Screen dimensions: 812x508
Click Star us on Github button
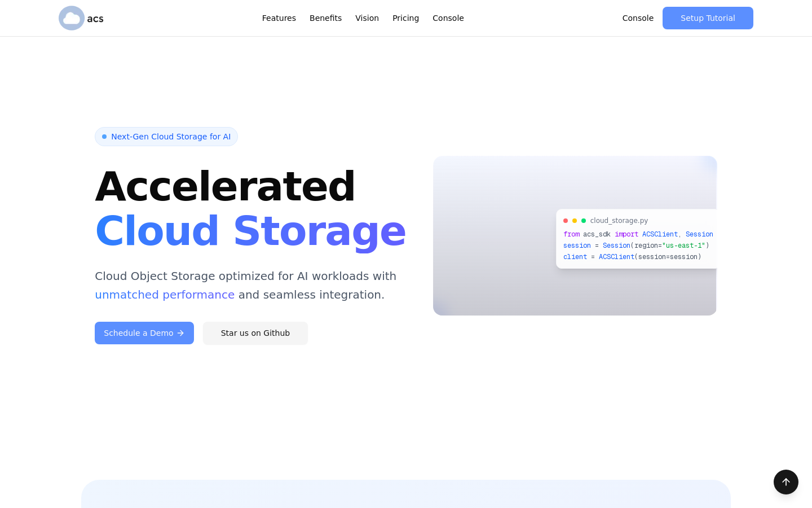(x=255, y=333)
